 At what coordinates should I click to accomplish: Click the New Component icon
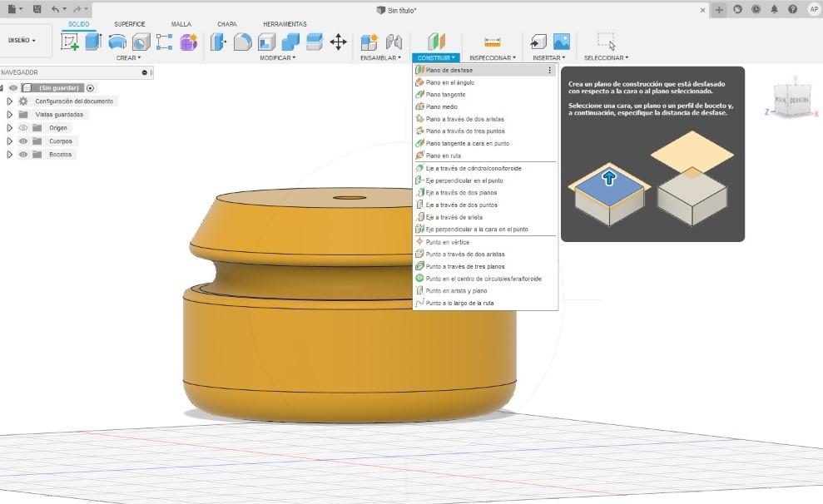tap(369, 42)
